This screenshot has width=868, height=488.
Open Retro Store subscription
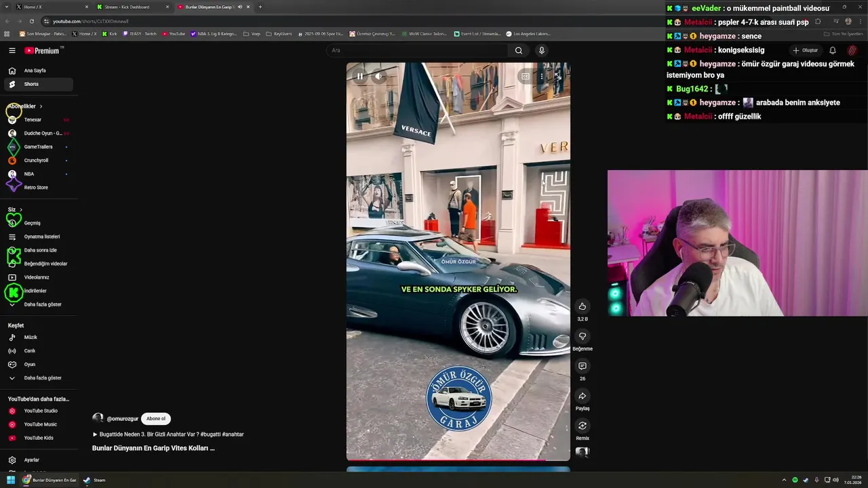coord(39,188)
